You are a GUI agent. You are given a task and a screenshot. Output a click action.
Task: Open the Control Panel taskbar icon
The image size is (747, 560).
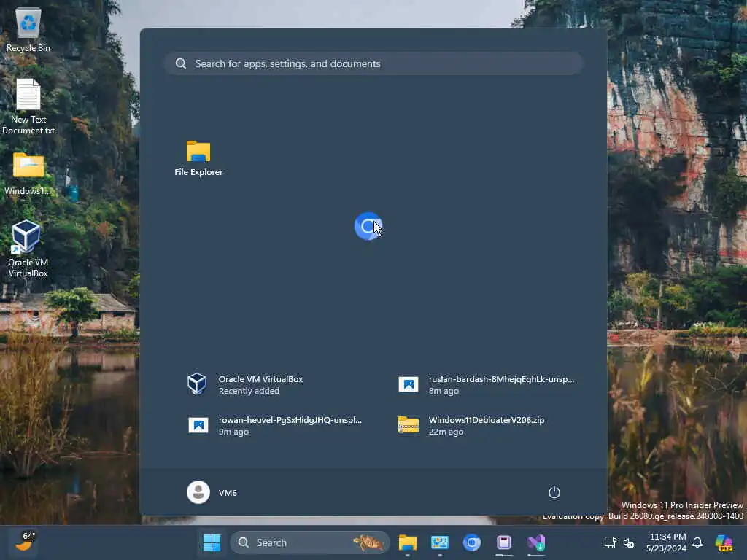pos(440,542)
